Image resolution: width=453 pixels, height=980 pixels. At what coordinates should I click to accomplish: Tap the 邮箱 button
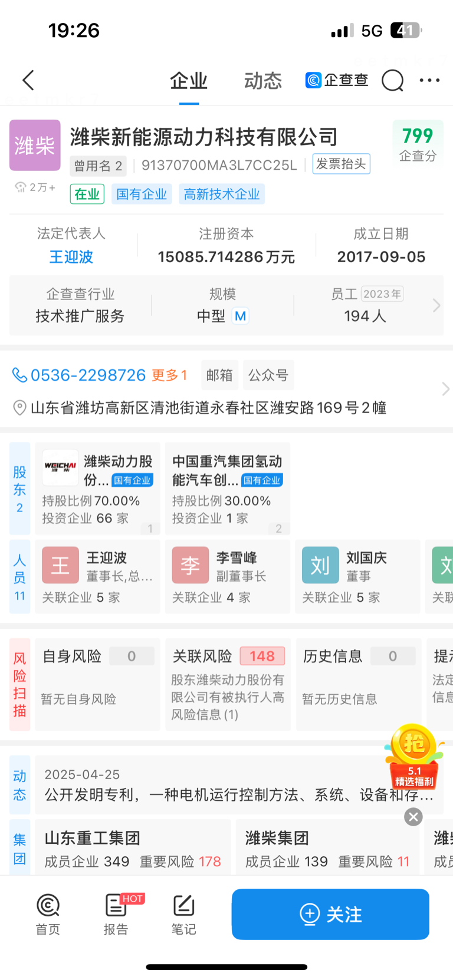click(219, 375)
